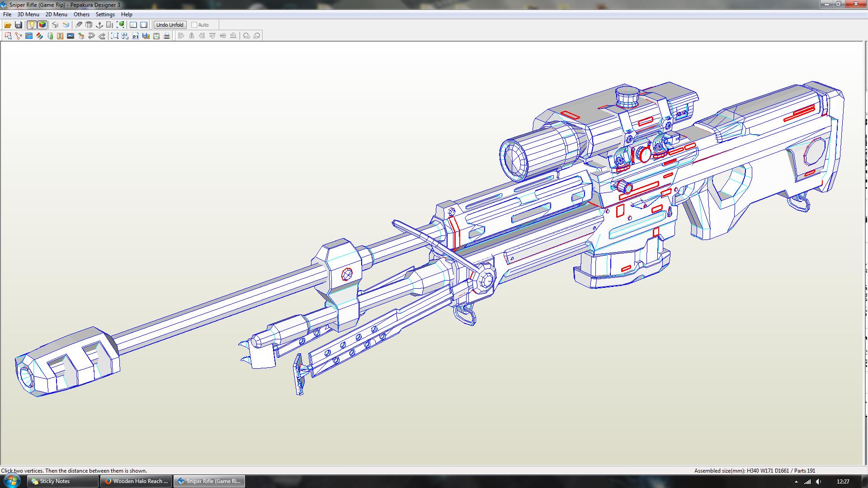Expand the Others menu
This screenshot has height=488, width=868.
pos(81,14)
